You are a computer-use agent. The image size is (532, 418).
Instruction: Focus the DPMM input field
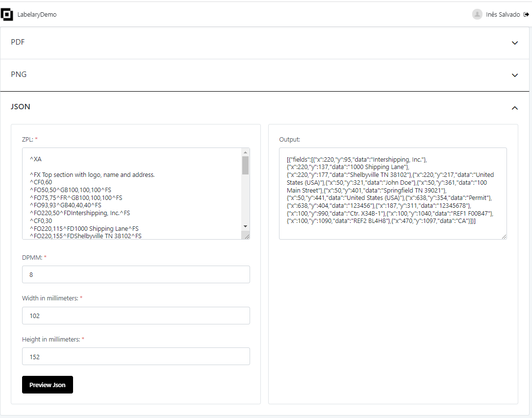136,274
